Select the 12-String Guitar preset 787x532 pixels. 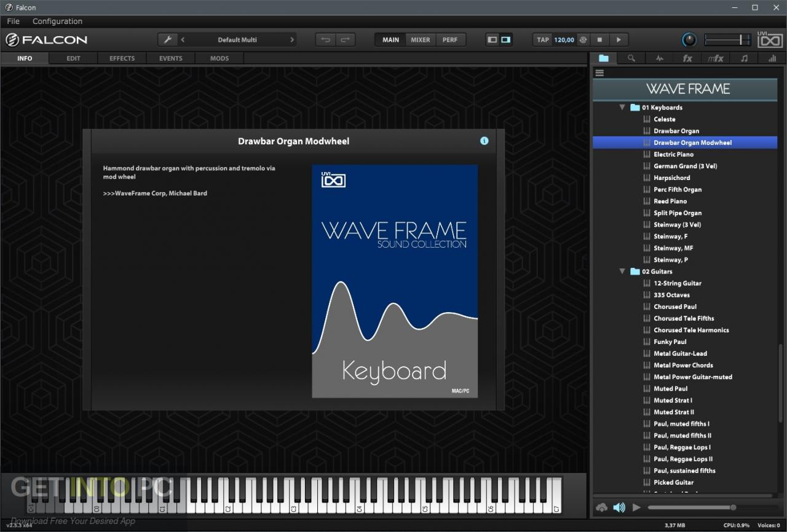(678, 283)
